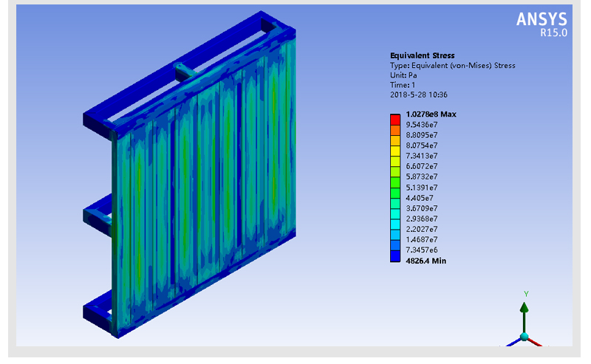The width and height of the screenshot is (591, 364).
Task: Select the 4826.4 Min legend value
Action: pyautogui.click(x=426, y=261)
